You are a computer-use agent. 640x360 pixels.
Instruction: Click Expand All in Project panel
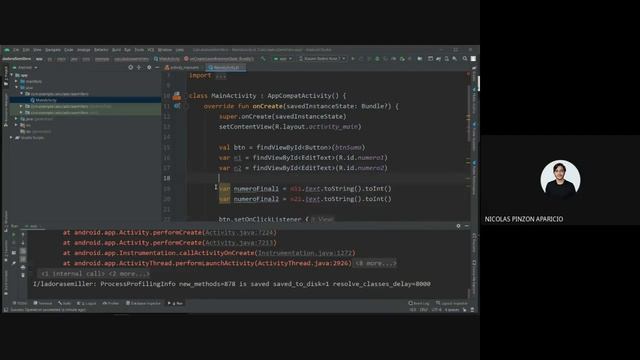tap(139, 67)
